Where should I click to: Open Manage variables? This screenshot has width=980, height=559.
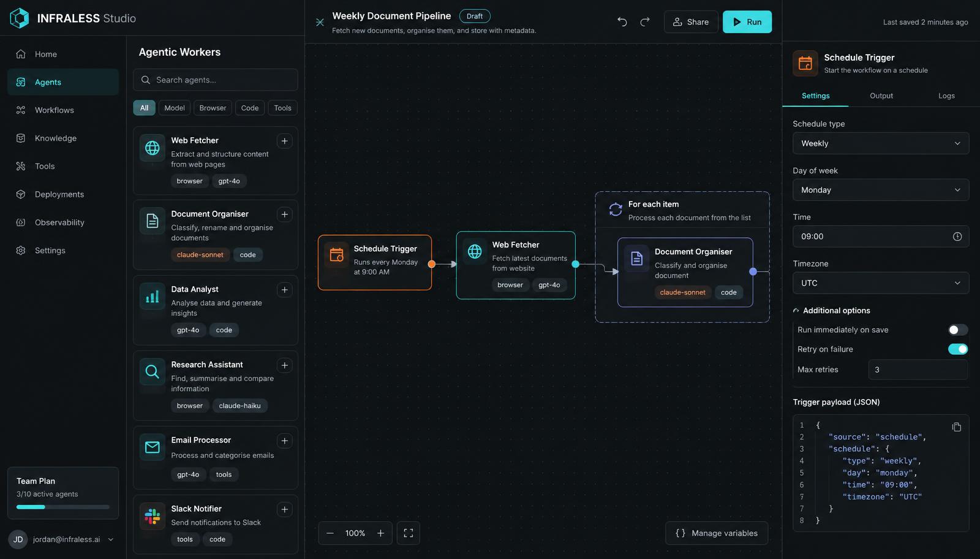coord(717,533)
